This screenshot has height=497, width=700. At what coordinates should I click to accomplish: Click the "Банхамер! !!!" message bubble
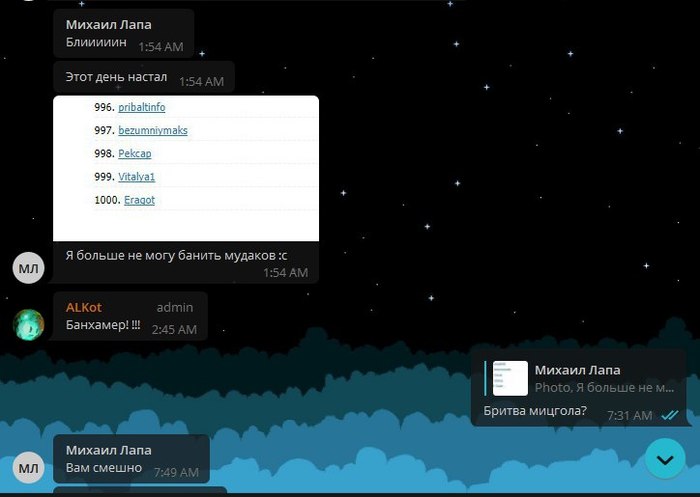coord(103,326)
